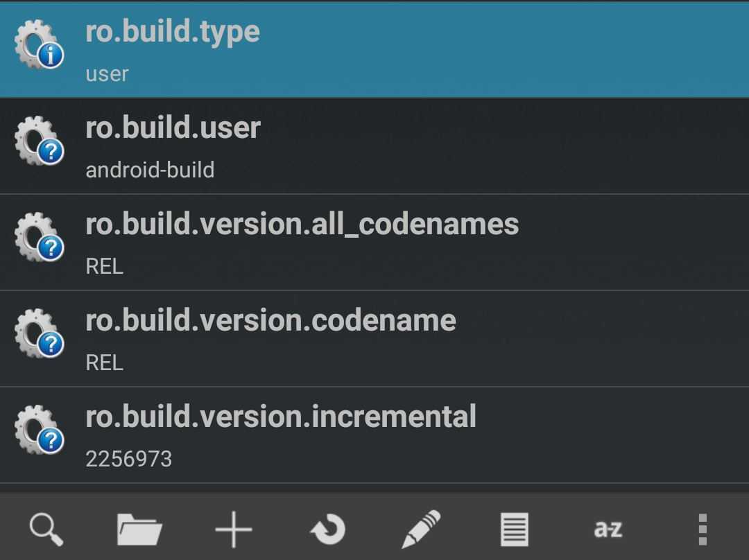Image resolution: width=749 pixels, height=560 pixels.
Task: Open the ro.build.version.codename entry
Action: click(270, 321)
